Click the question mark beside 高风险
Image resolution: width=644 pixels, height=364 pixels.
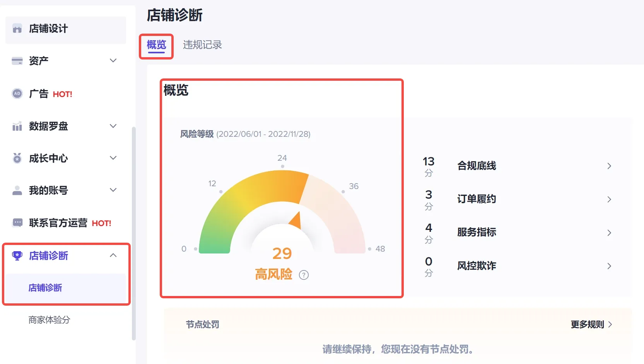coord(305,275)
